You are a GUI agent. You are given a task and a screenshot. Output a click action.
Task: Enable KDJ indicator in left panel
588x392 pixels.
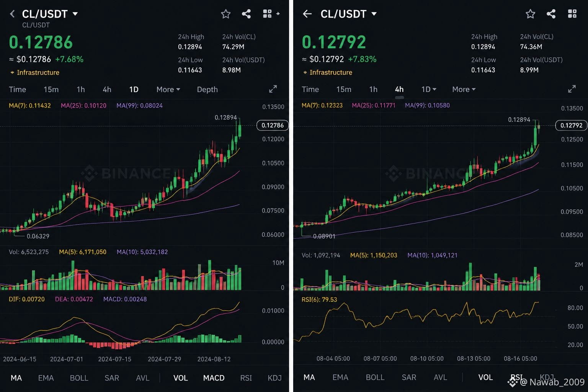274,378
